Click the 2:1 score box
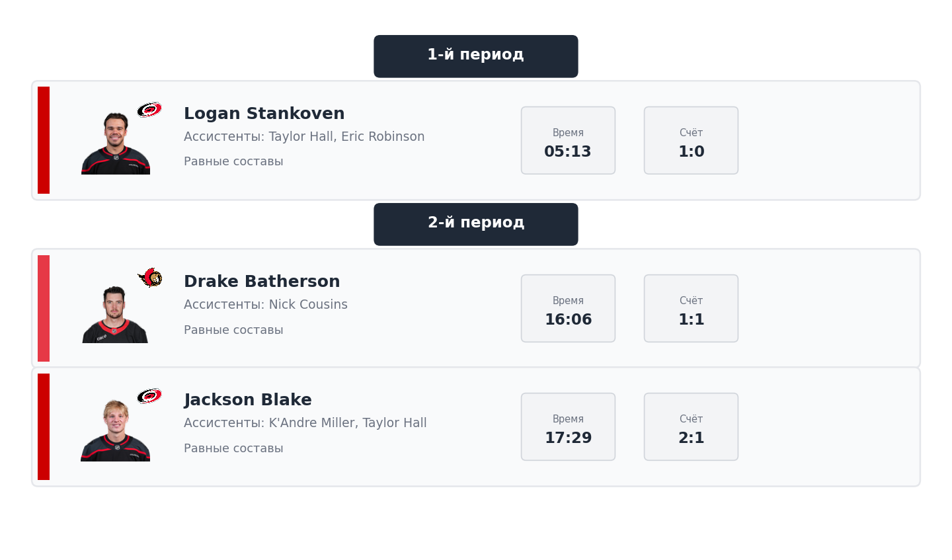Screen dimensions: 952x560 coord(691,426)
